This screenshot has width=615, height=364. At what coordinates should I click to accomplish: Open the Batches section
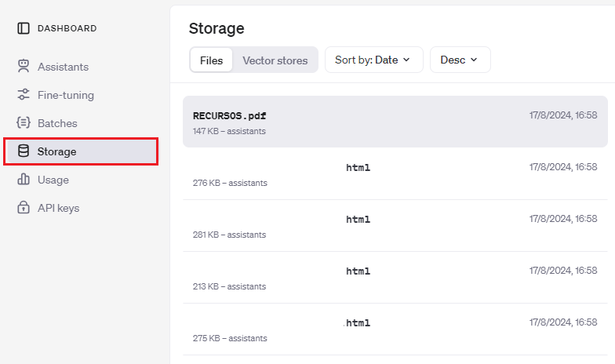coord(57,123)
